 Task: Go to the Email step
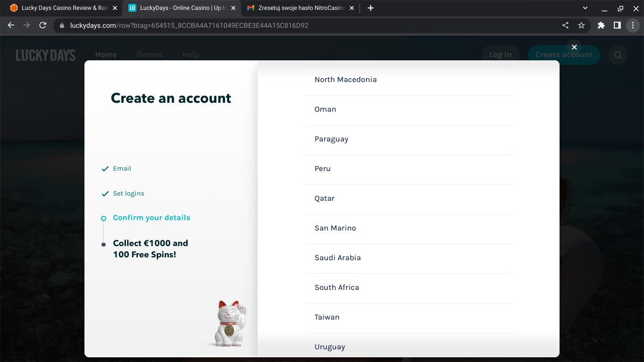[122, 169]
